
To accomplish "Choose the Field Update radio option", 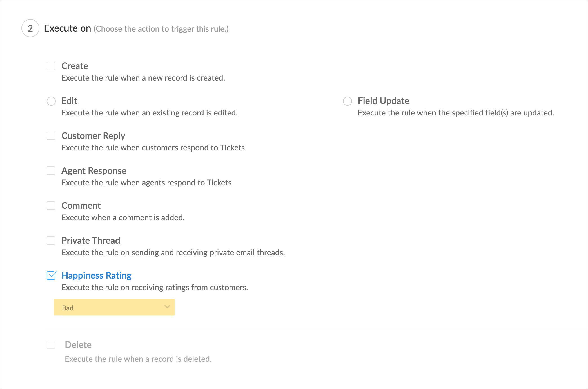I will (x=348, y=101).
